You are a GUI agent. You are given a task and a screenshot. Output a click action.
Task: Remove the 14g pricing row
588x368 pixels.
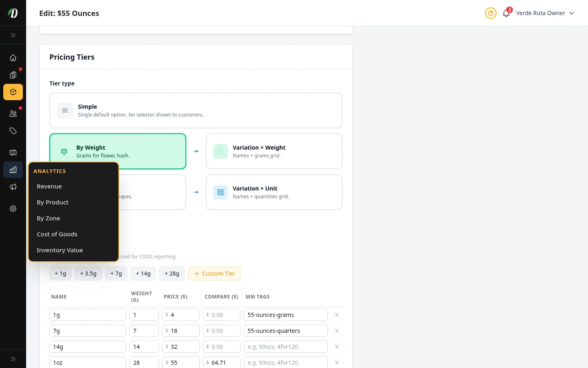coord(337,346)
